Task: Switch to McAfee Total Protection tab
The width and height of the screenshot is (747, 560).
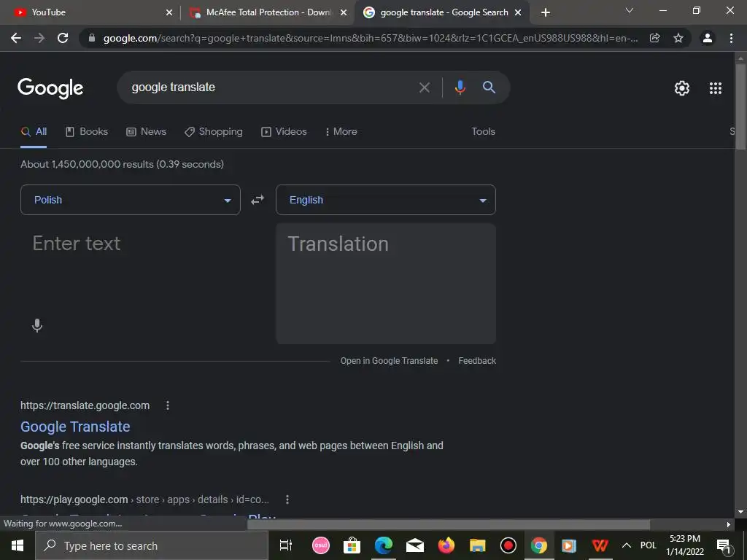Action: tap(267, 12)
